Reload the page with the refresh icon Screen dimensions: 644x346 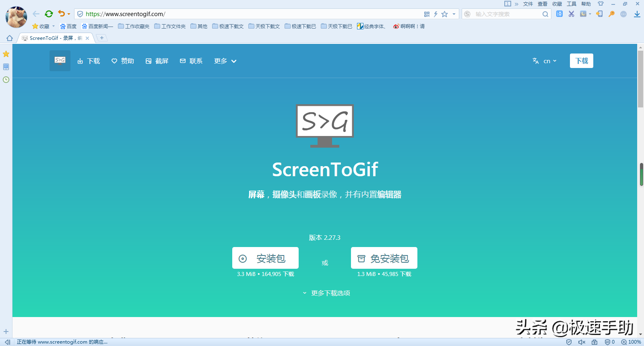point(49,14)
